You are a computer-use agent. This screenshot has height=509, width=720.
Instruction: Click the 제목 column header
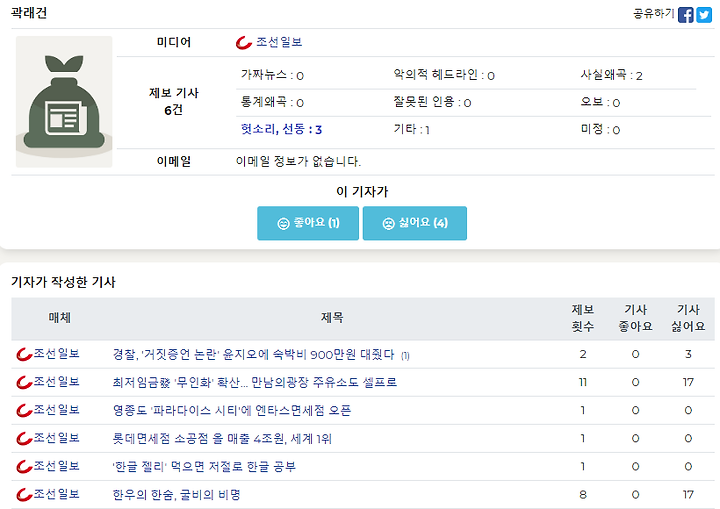pos(332,318)
